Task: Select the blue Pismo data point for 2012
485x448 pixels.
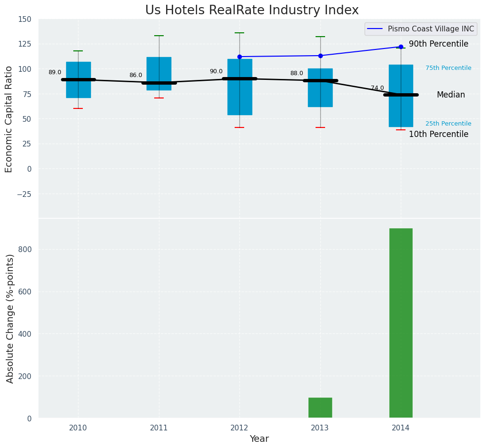Action: click(x=239, y=57)
